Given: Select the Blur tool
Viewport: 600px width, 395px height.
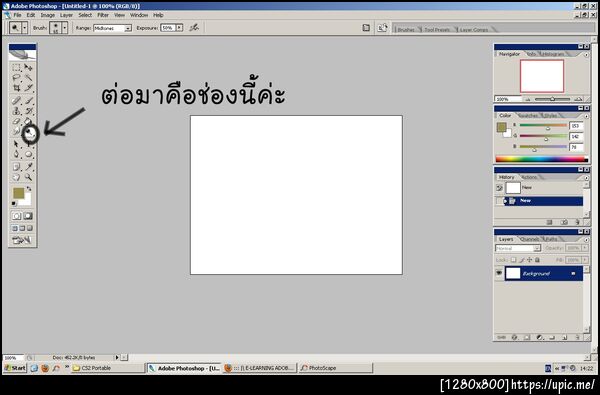Looking at the screenshot, I should pyautogui.click(x=16, y=132).
